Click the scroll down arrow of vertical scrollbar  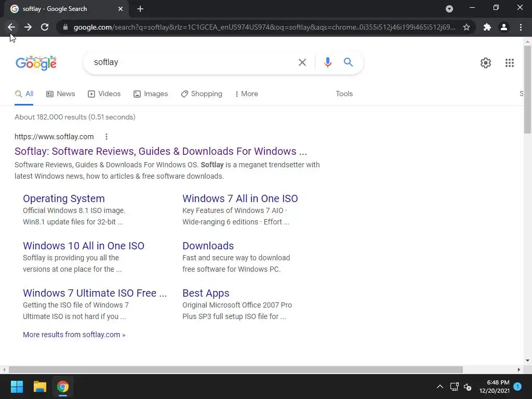(527, 361)
